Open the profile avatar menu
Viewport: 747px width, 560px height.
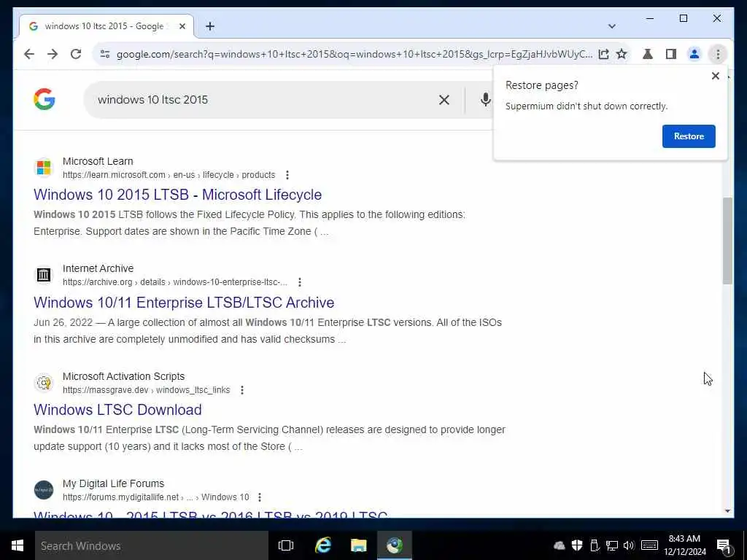[694, 54]
